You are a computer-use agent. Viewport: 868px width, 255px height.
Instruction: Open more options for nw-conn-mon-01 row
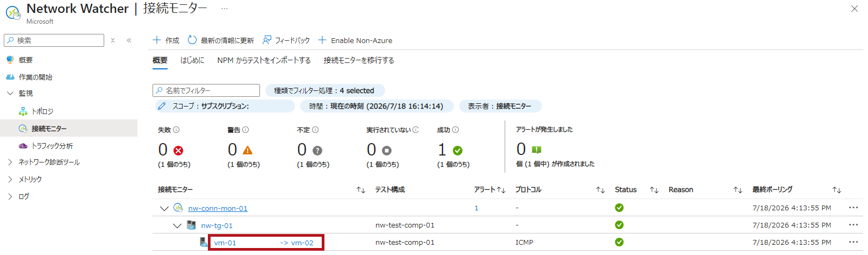853,208
